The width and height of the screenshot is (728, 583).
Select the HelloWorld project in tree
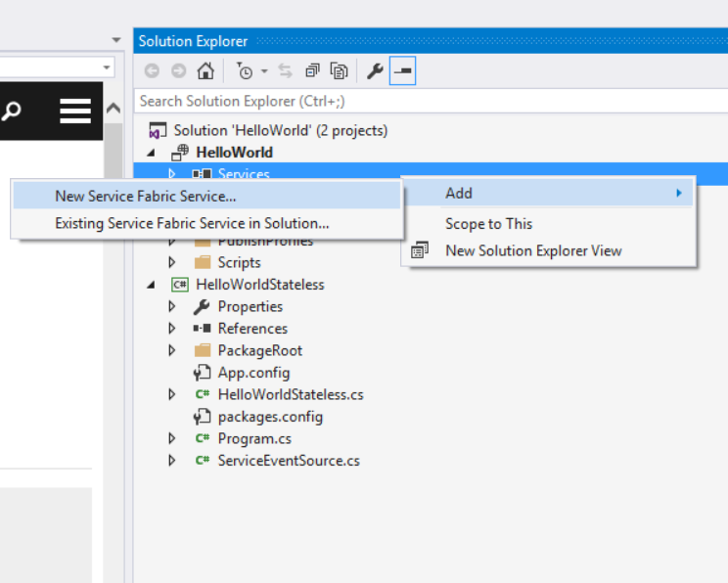tap(235, 153)
